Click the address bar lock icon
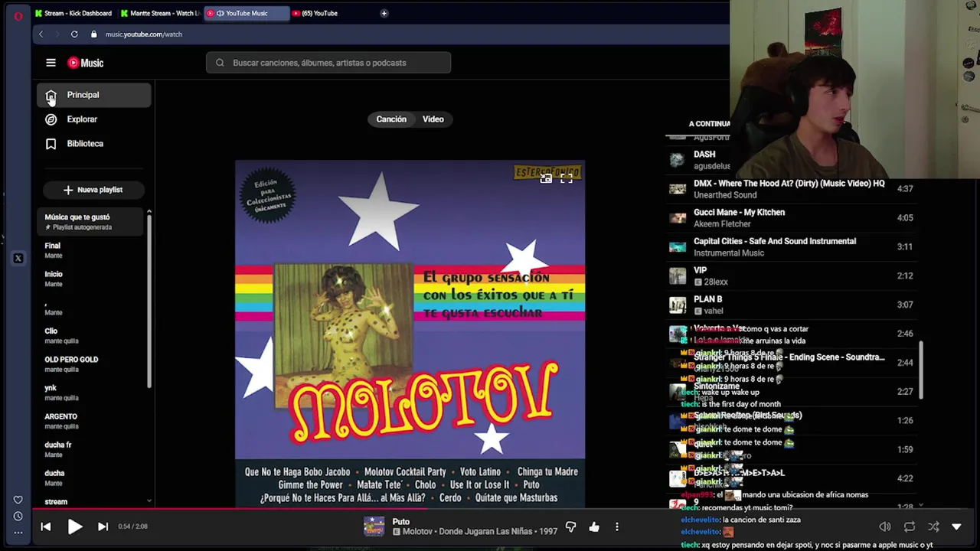 [x=94, y=34]
